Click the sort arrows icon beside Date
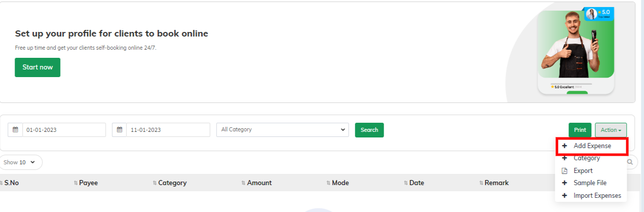644x212 pixels. pyautogui.click(x=406, y=183)
